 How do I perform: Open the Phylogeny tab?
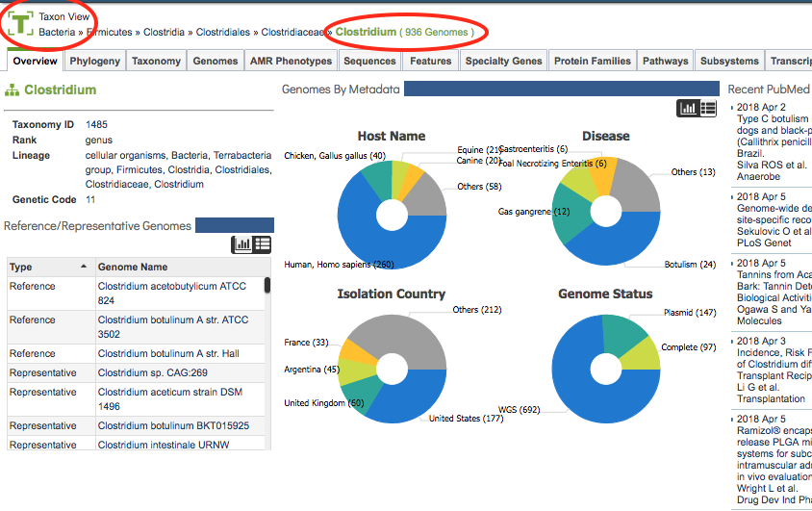coord(95,61)
